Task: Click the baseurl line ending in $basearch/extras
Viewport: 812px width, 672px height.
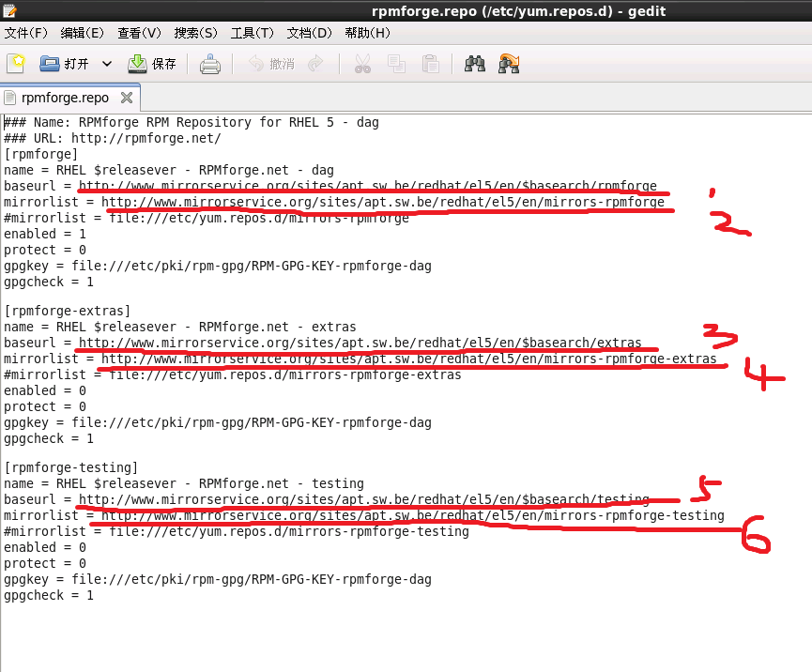Action: click(323, 343)
